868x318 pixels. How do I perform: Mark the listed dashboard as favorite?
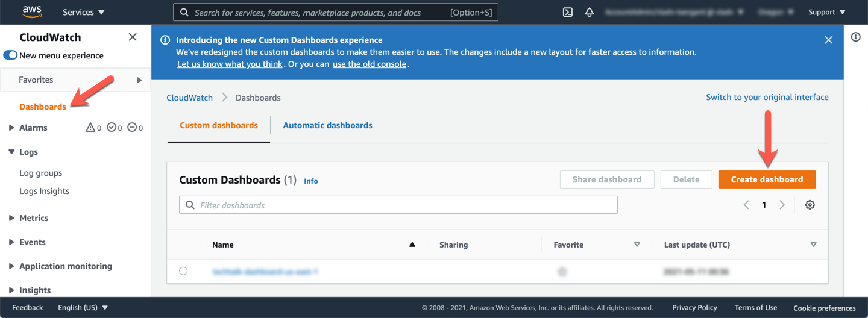tap(562, 272)
